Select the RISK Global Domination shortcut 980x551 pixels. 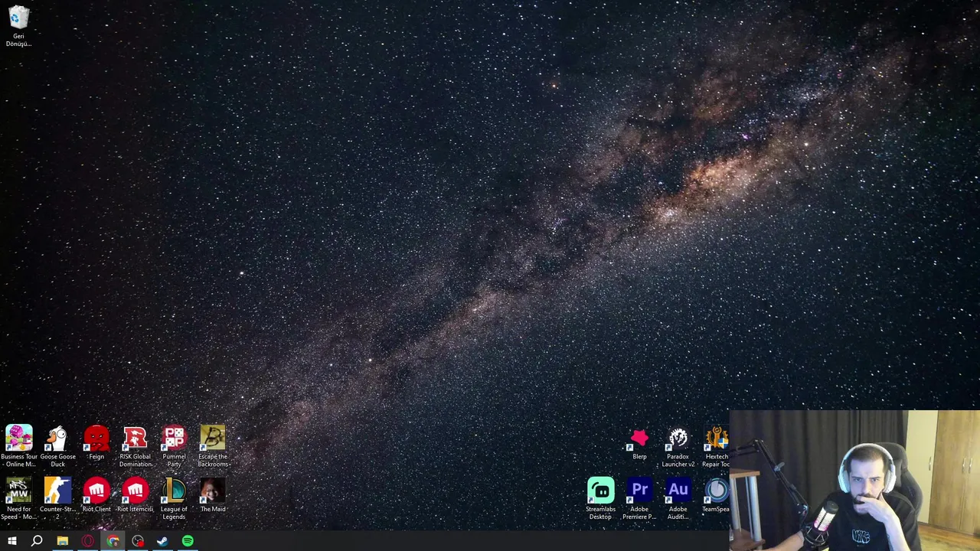coord(136,446)
